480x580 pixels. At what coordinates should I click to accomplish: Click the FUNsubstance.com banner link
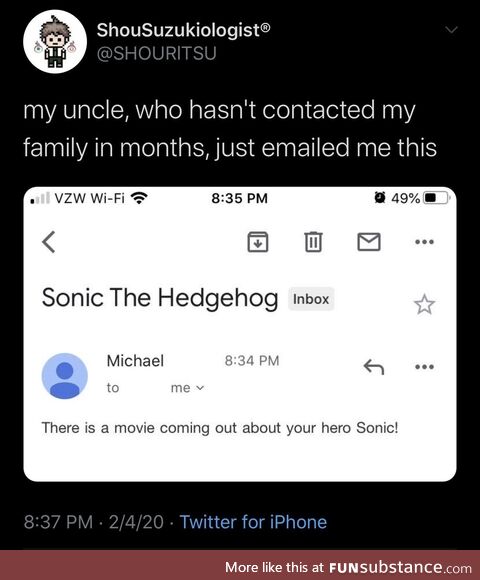coord(348,567)
